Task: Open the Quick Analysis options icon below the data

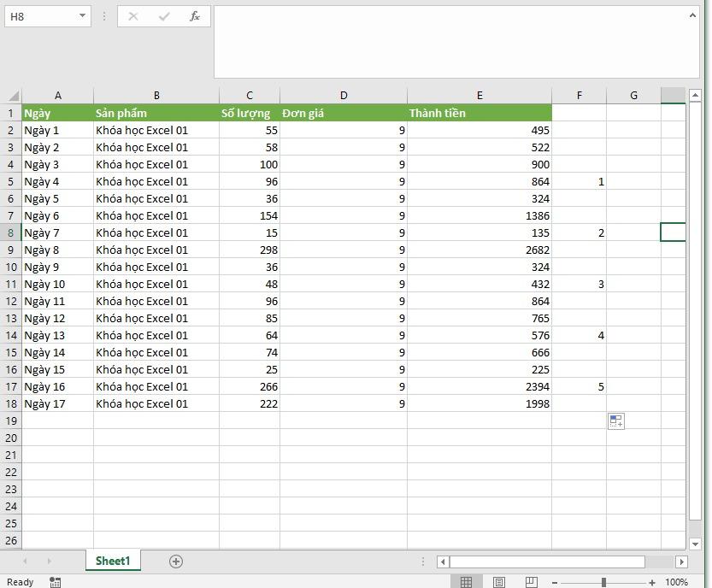Action: pyautogui.click(x=615, y=420)
